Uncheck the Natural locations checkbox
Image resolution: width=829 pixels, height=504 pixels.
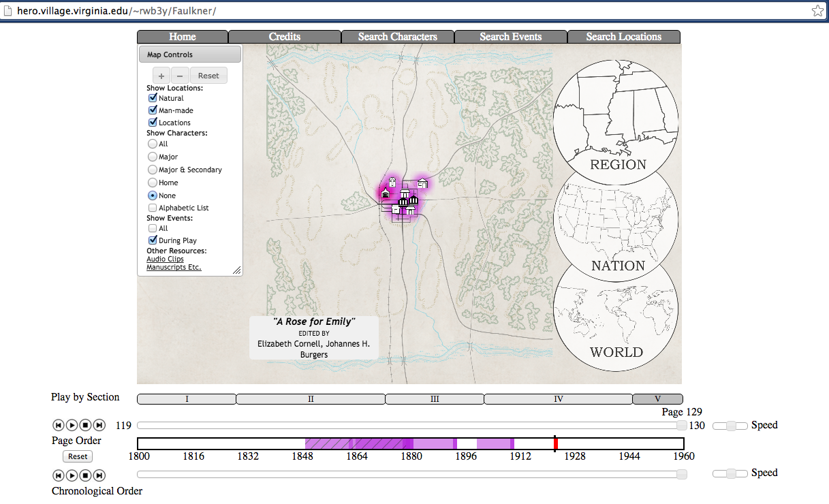pyautogui.click(x=153, y=98)
